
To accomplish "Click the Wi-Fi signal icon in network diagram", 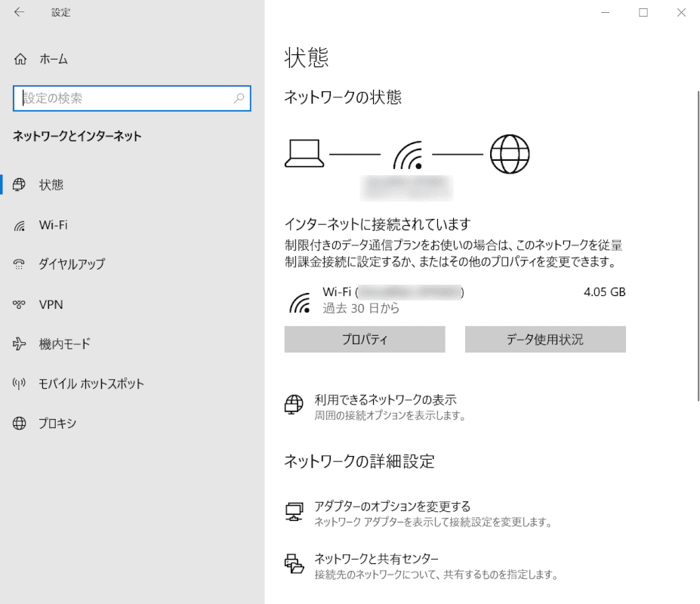I will tap(408, 156).
